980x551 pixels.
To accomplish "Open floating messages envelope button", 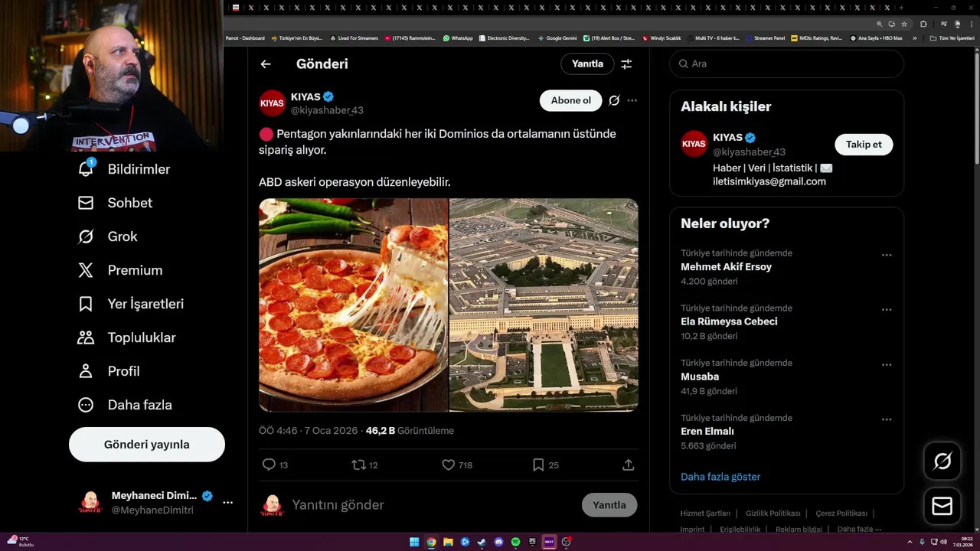I will tap(942, 507).
